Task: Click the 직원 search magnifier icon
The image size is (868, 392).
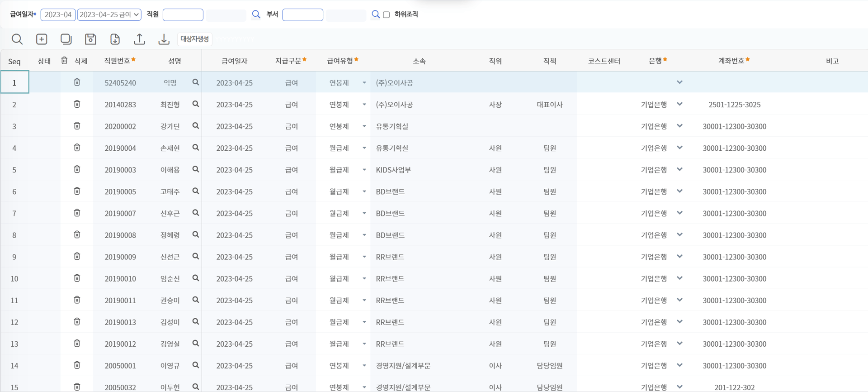Action: click(256, 14)
